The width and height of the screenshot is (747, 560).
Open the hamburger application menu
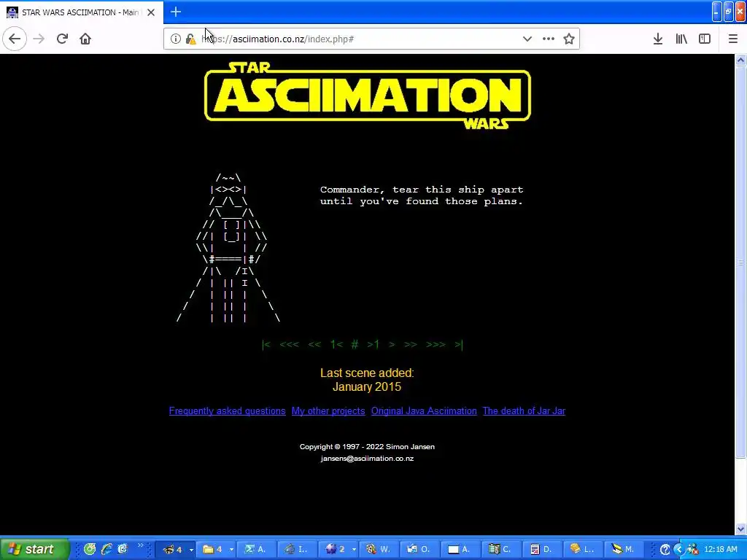click(733, 39)
